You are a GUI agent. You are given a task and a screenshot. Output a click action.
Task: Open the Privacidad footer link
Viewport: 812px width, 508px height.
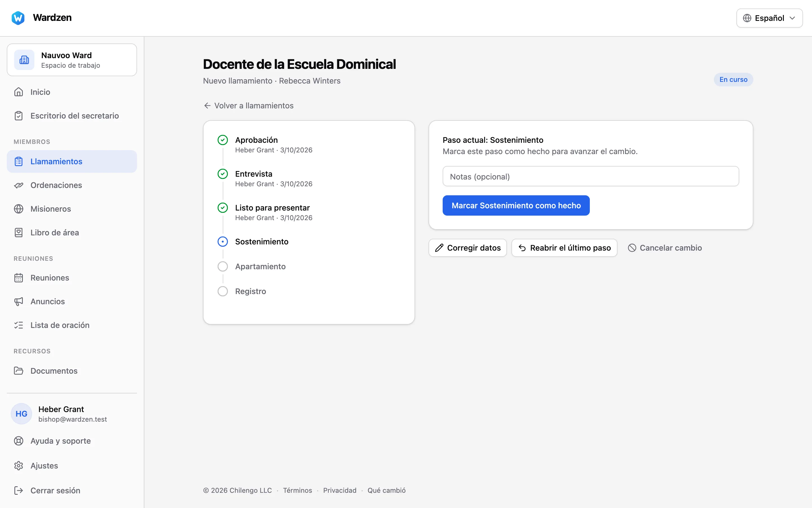coord(340,490)
